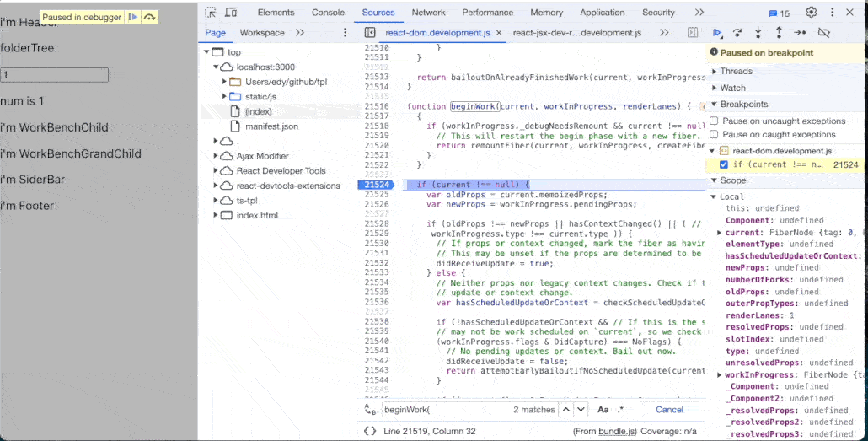Toggle the device toolbar icon

coord(231,12)
